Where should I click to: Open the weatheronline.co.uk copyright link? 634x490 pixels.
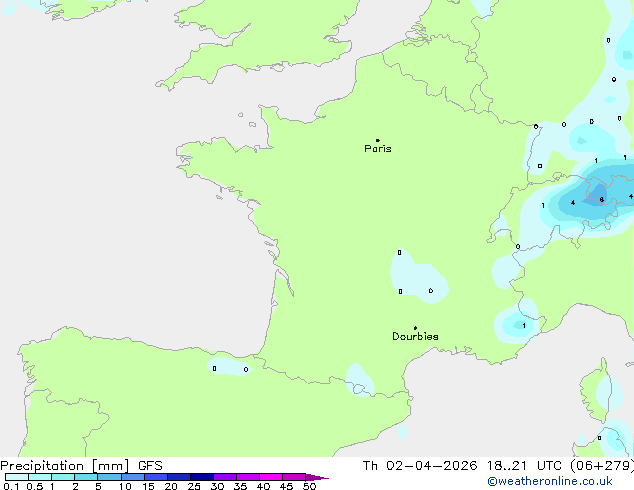[x=550, y=481]
